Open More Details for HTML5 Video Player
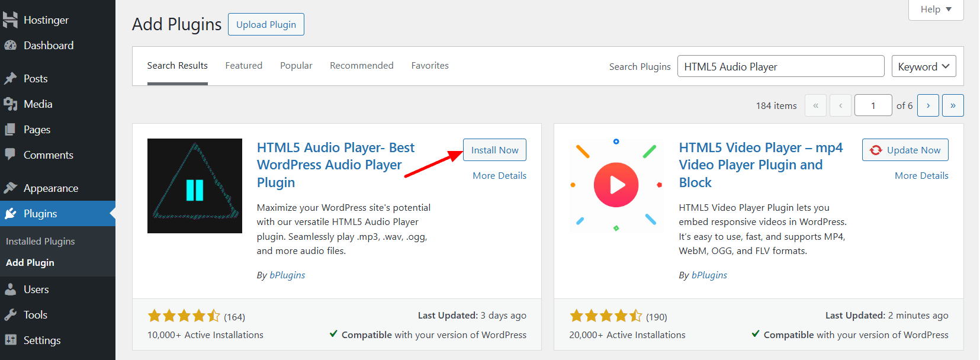The width and height of the screenshot is (980, 360). [x=921, y=176]
